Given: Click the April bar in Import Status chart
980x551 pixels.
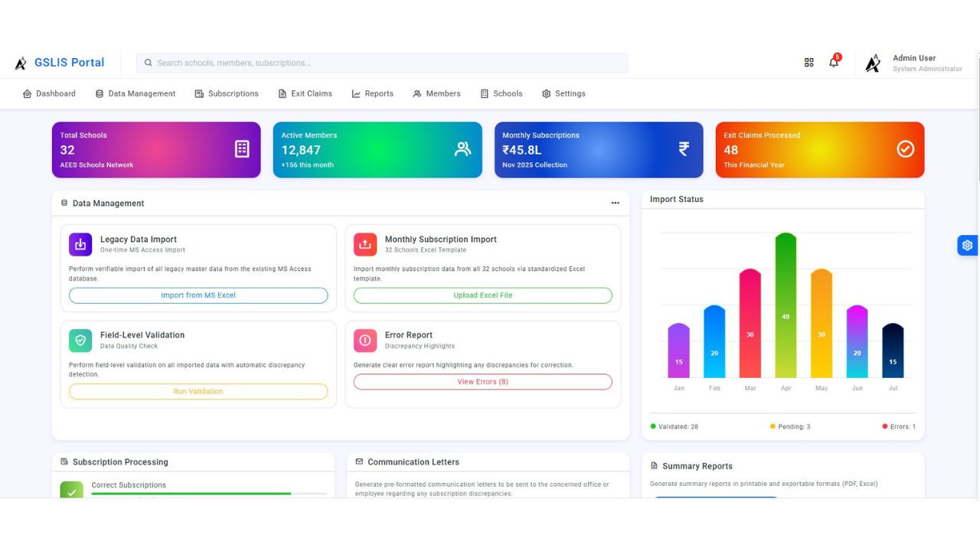Looking at the screenshot, I should tap(786, 306).
